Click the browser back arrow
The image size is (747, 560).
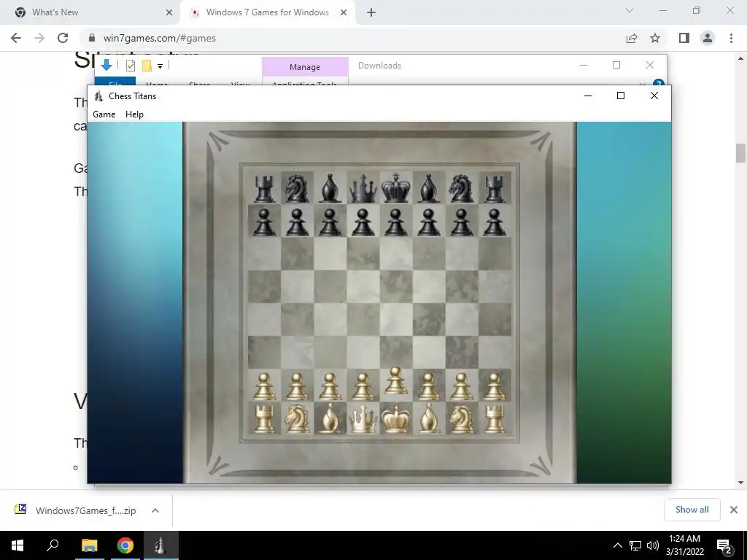click(16, 38)
